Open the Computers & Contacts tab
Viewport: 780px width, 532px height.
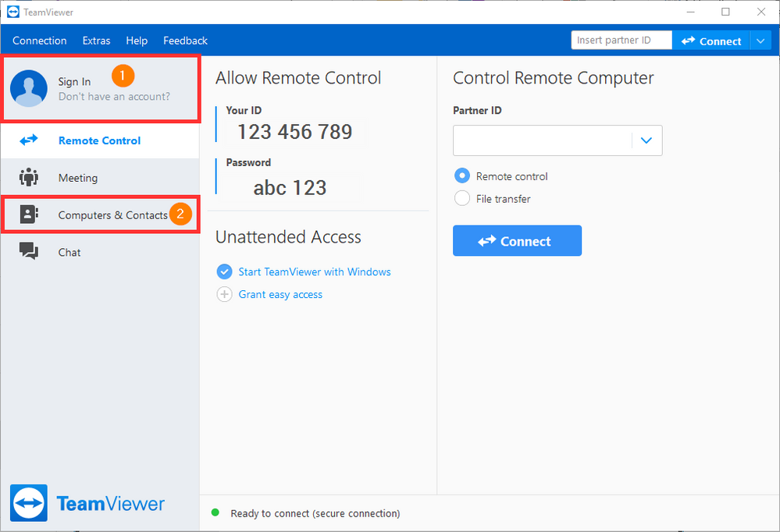pyautogui.click(x=100, y=215)
